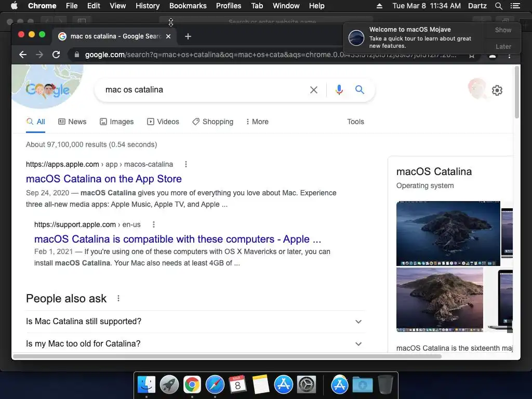Open a new Chrome tab with plus

tap(188, 36)
